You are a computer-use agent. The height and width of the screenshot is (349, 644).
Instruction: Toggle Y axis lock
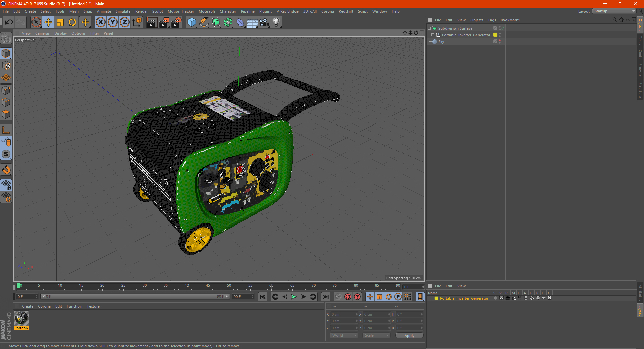(x=113, y=22)
